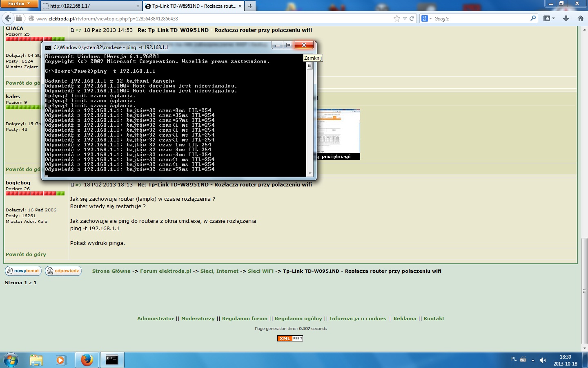Viewport: 588px width, 368px height.
Task: Close the http://192.168.1.1/ tab
Action: click(138, 6)
